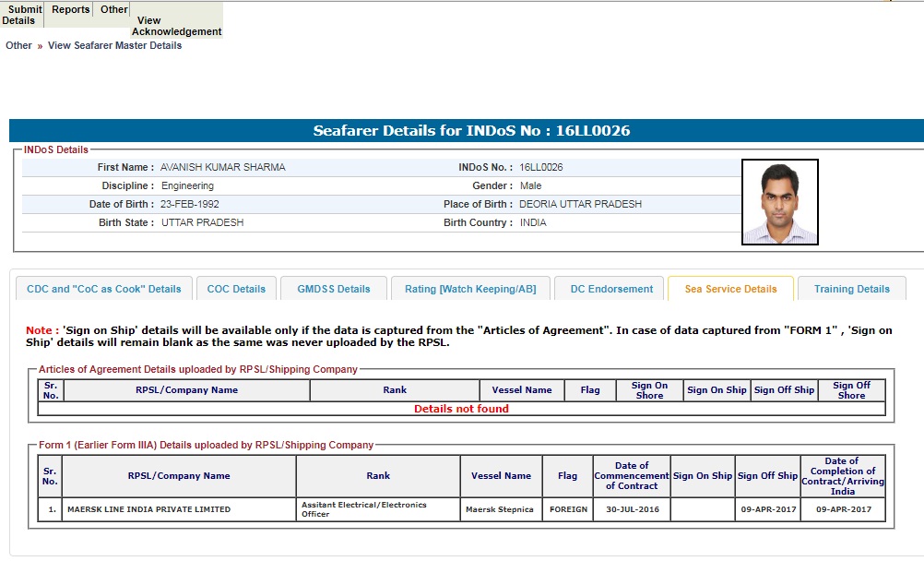
Task: Open the Other menu in top bar
Action: pyautogui.click(x=114, y=10)
